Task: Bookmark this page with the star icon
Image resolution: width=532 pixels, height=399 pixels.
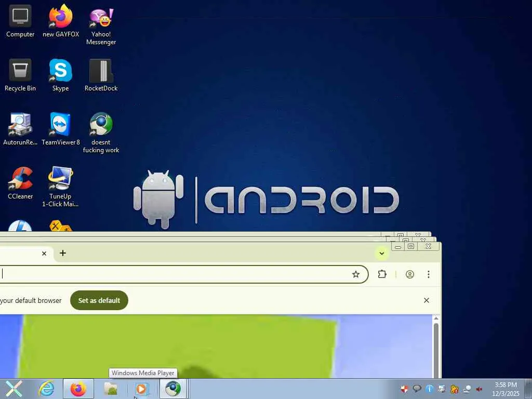Action: click(355, 274)
